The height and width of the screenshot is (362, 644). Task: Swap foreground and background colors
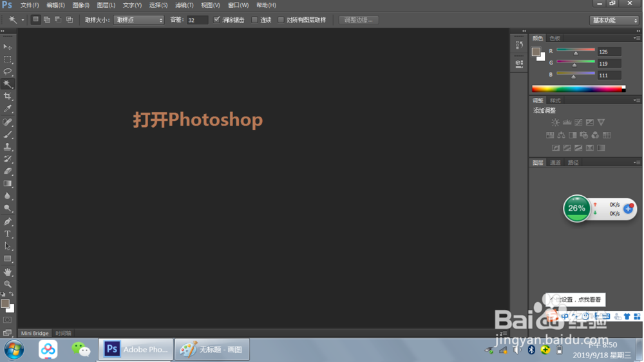[12, 294]
